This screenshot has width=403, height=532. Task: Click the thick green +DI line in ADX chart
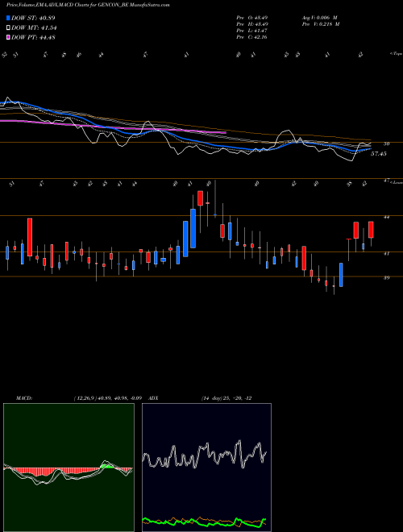(204, 522)
